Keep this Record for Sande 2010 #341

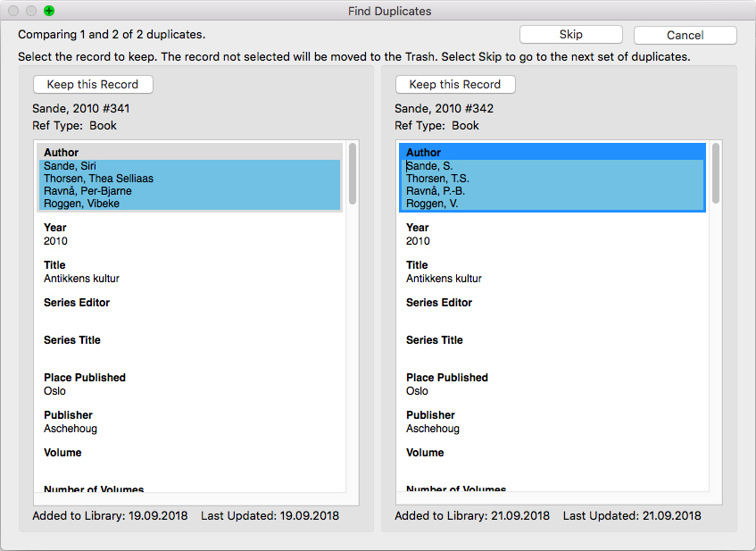pyautogui.click(x=93, y=85)
